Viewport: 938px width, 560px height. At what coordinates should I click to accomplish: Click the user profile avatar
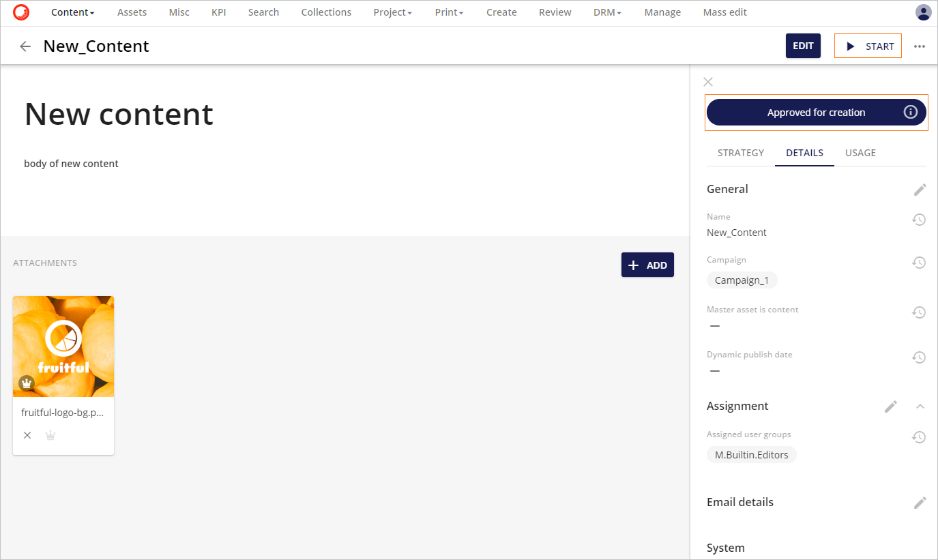coord(924,12)
